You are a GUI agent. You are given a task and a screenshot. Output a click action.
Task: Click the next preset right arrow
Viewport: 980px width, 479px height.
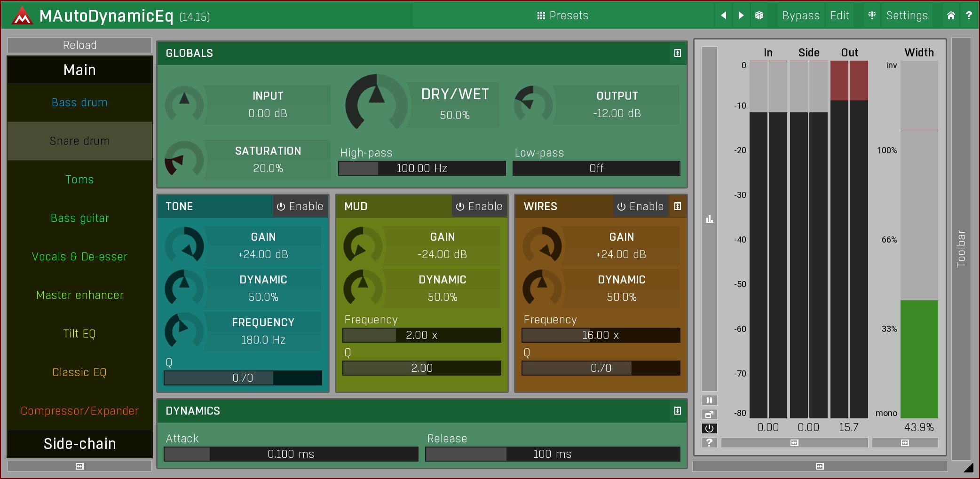click(x=741, y=16)
